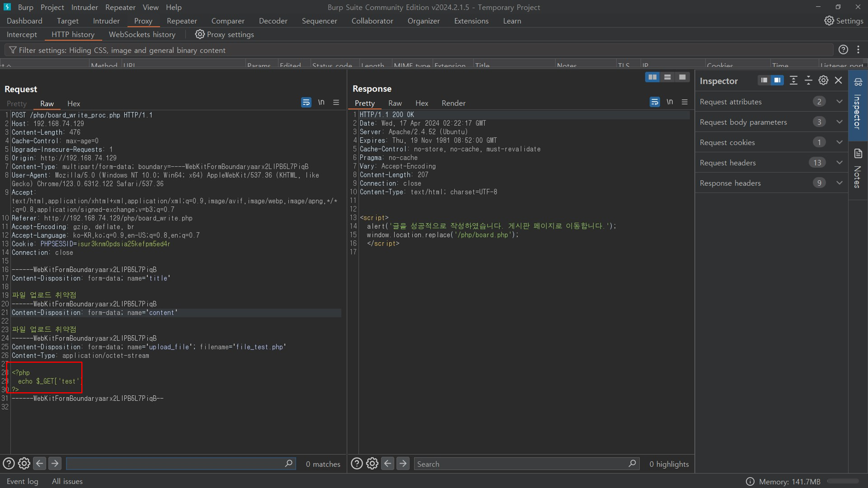Click the Status code column header
Screen dimensions: 868x488
click(x=332, y=65)
